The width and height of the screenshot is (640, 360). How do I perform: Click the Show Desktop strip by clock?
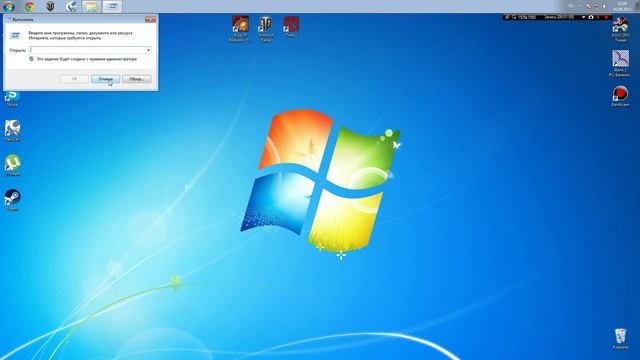pos(638,6)
